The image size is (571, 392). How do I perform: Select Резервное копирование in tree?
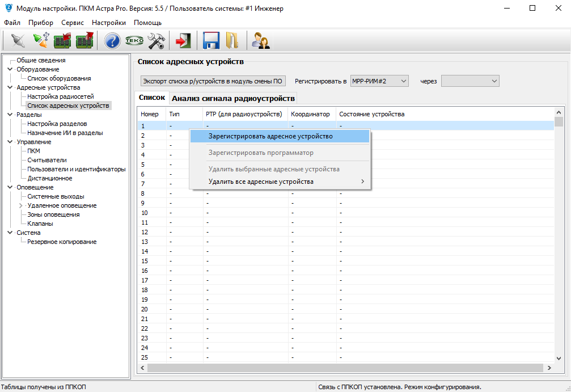click(62, 242)
